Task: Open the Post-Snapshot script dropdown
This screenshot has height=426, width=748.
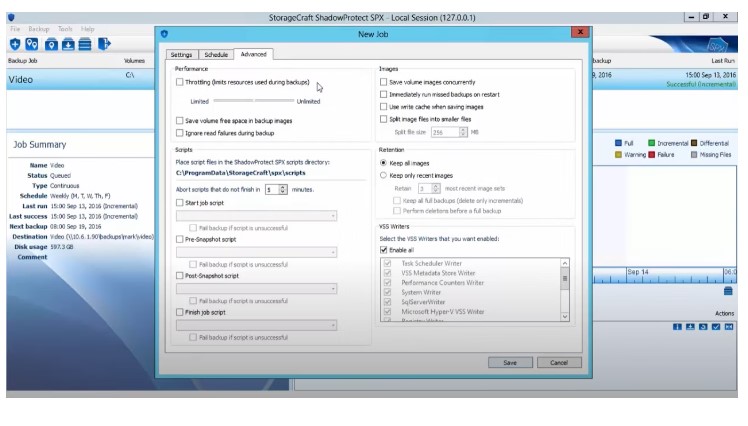Action: point(257,289)
